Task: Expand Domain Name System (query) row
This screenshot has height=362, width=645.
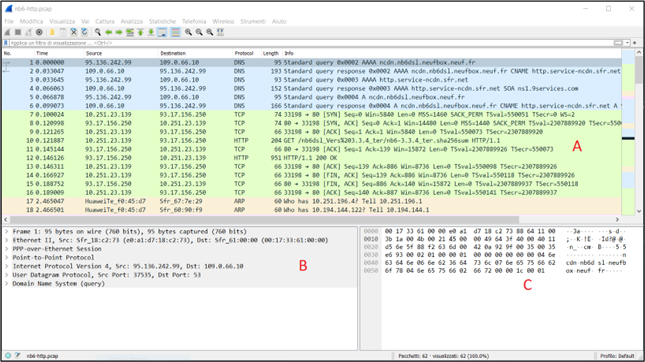Action: [x=7, y=283]
